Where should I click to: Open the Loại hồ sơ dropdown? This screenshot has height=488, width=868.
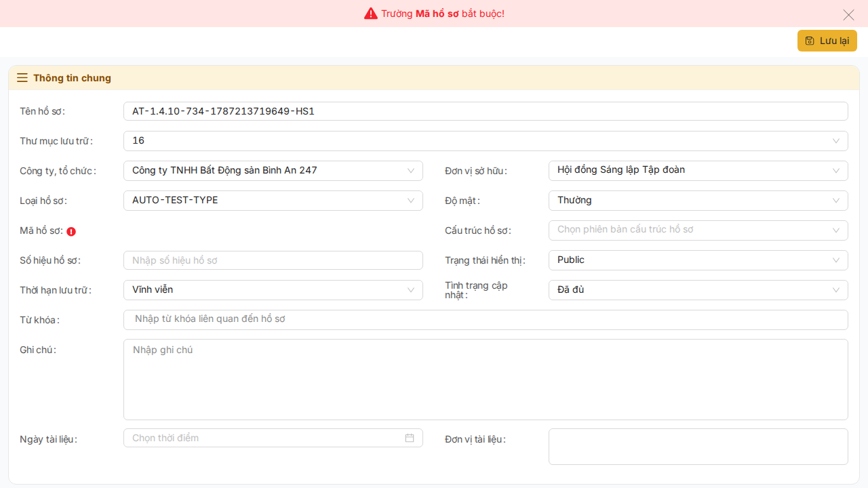[273, 201]
